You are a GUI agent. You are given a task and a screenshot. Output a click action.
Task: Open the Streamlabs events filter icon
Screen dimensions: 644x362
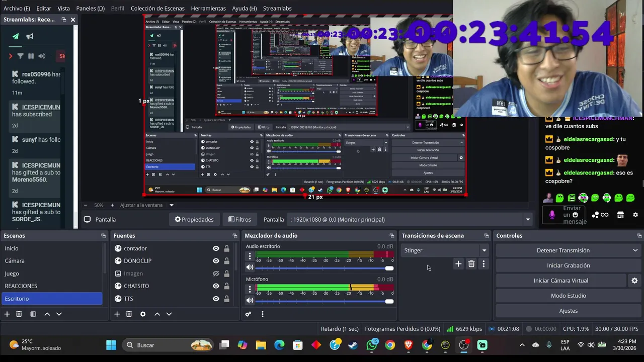tap(20, 56)
